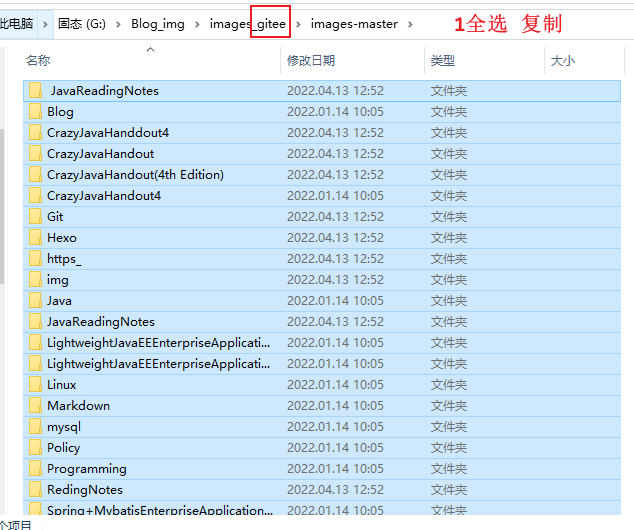Open dropdown chevron after 此电脑 breadcrumb
Viewport: 634px width, 530px height.
45,24
